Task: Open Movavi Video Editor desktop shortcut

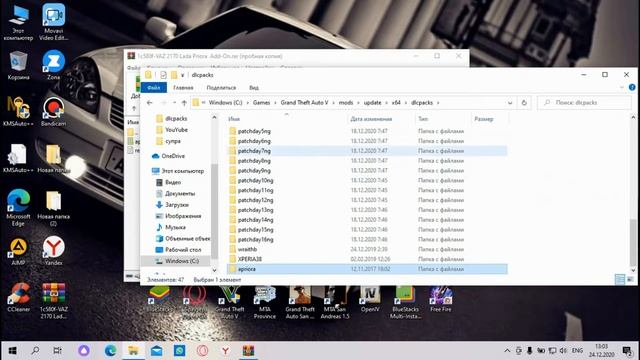Action: click(53, 22)
